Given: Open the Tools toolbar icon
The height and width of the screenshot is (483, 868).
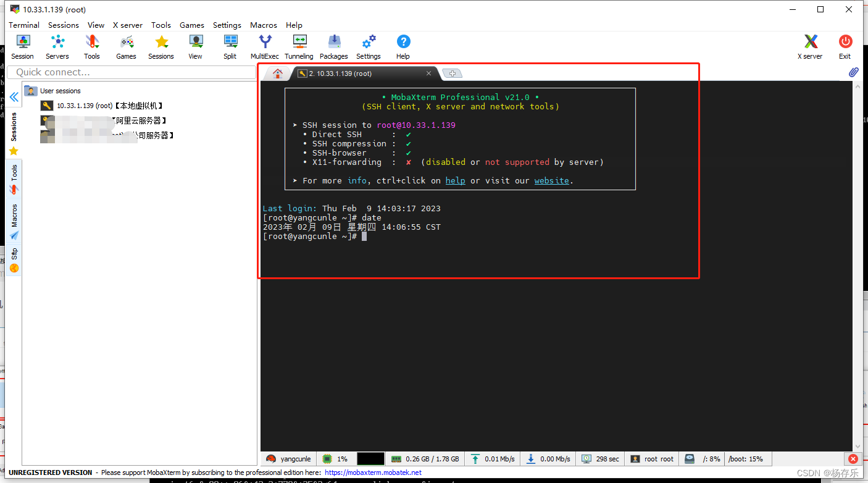Looking at the screenshot, I should (x=92, y=47).
